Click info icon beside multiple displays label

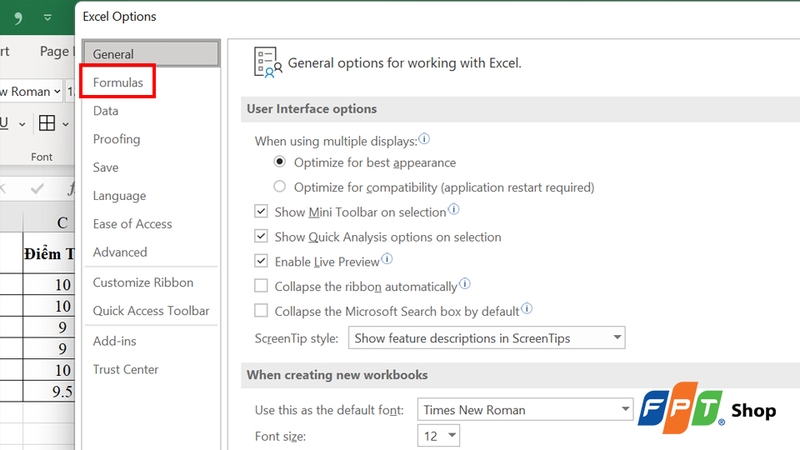click(x=424, y=139)
